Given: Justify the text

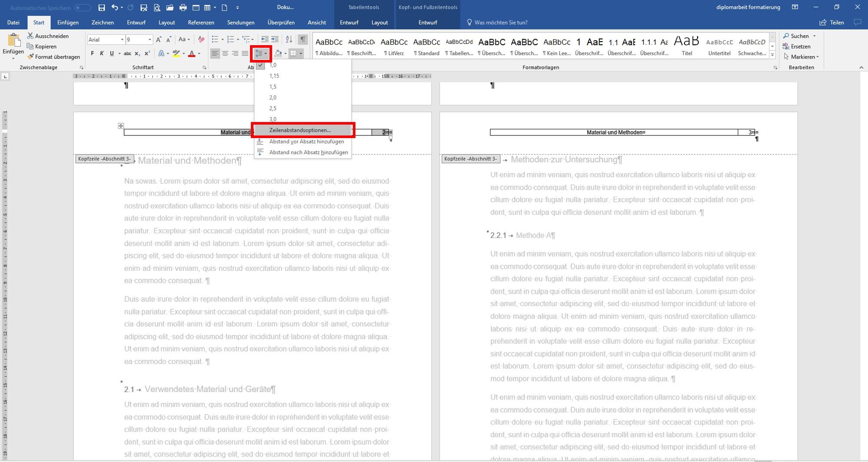Looking at the screenshot, I should pos(245,53).
